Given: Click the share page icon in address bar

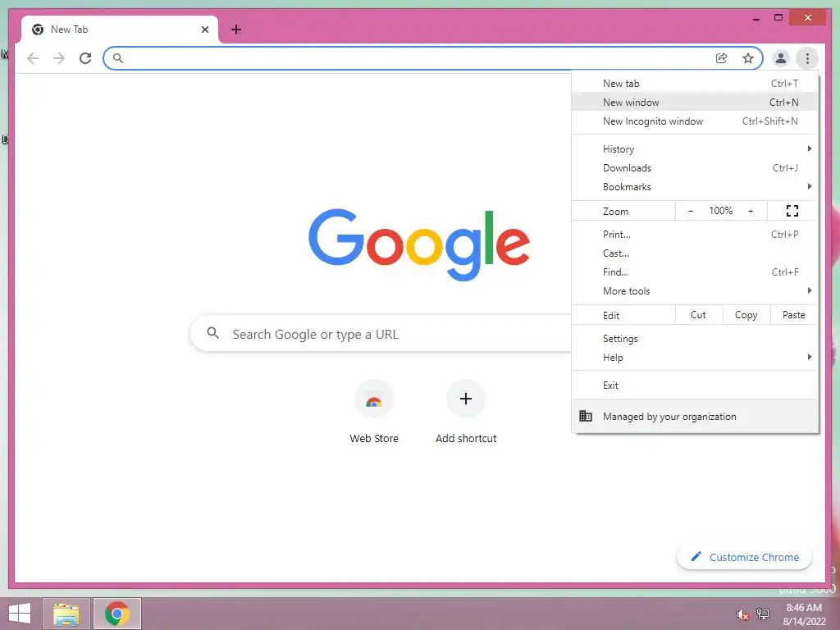Looking at the screenshot, I should [722, 58].
